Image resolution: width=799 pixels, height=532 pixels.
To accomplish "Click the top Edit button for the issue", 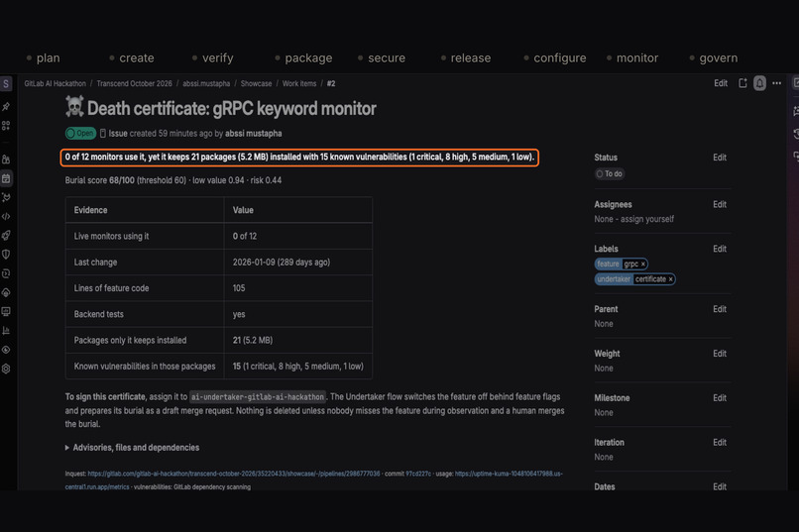I will coord(721,83).
